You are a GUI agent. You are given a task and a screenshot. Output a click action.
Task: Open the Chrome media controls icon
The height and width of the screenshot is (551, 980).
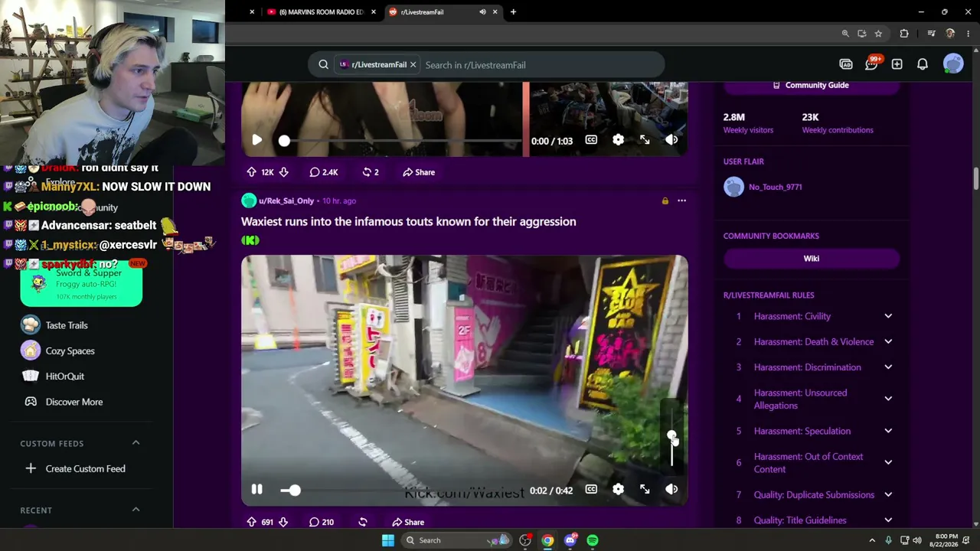pyautogui.click(x=931, y=34)
